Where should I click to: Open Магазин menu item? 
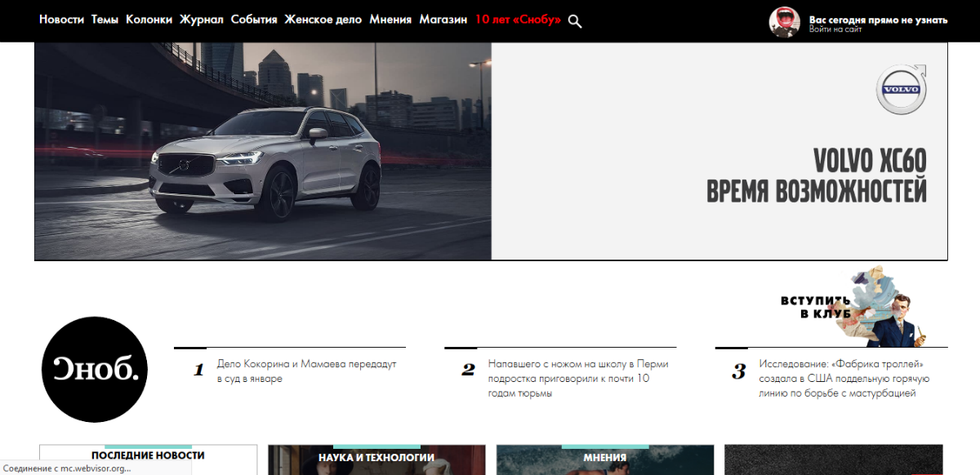(443, 20)
